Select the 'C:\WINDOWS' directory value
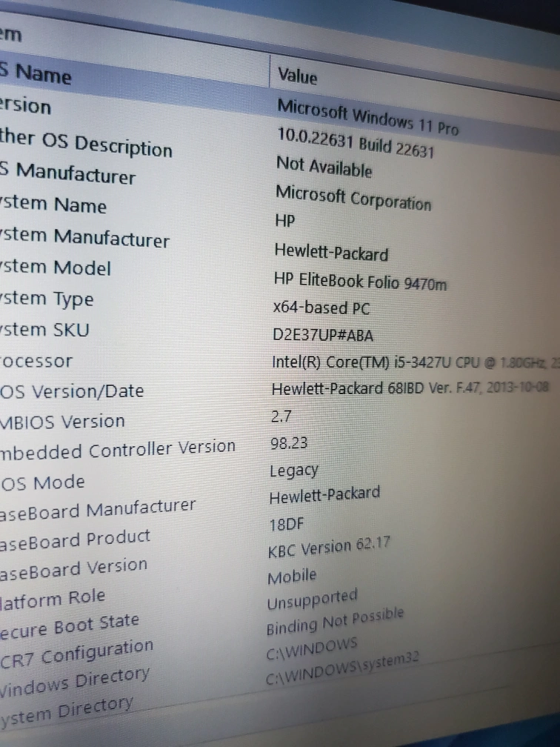 (311, 649)
